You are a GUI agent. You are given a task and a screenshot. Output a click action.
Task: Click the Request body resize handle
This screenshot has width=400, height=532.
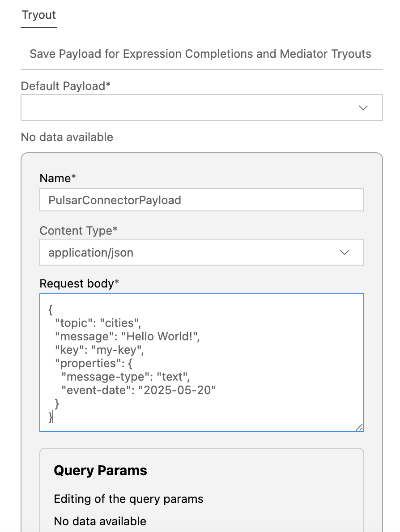tap(359, 428)
